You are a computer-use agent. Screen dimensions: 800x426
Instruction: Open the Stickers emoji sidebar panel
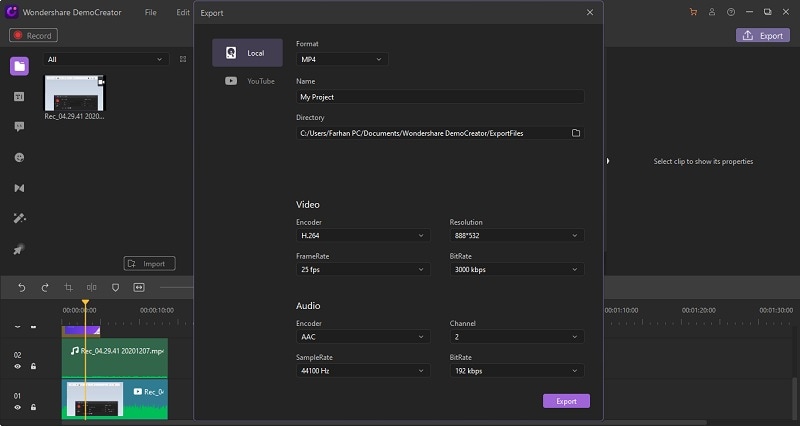[19, 157]
